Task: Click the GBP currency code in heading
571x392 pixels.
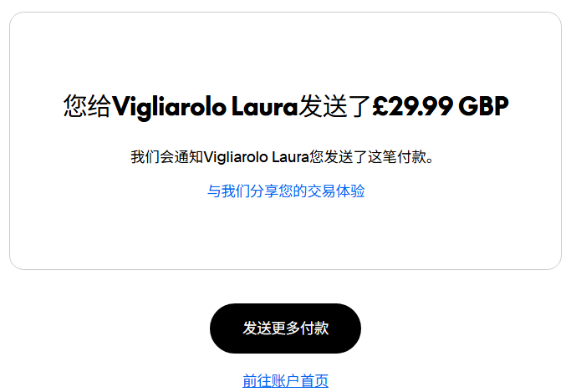Action: coord(483,107)
